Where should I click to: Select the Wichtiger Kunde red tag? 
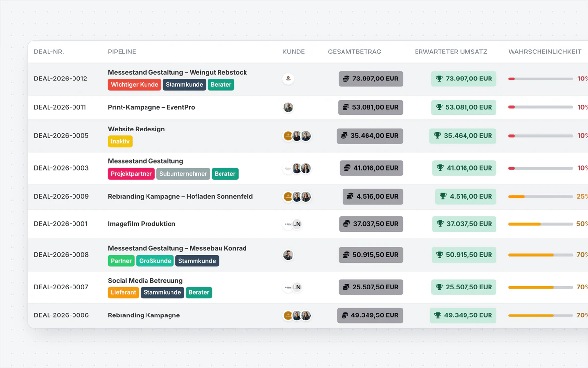pyautogui.click(x=134, y=85)
